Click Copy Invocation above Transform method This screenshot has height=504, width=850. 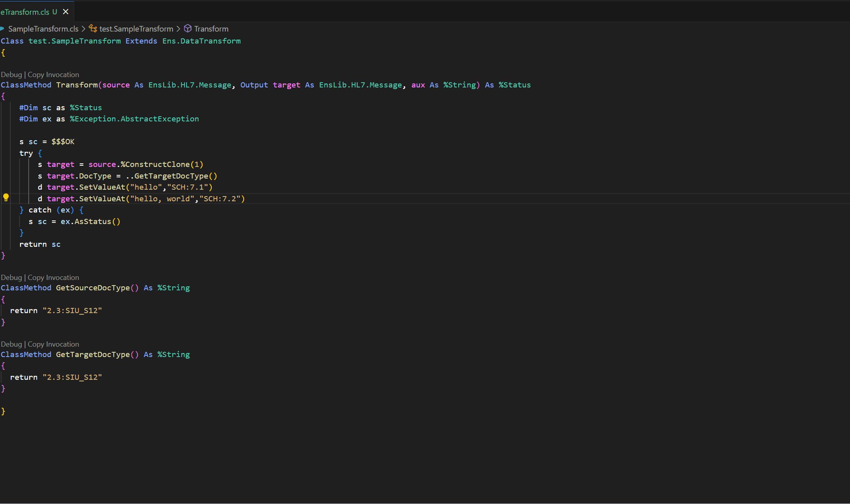click(53, 75)
